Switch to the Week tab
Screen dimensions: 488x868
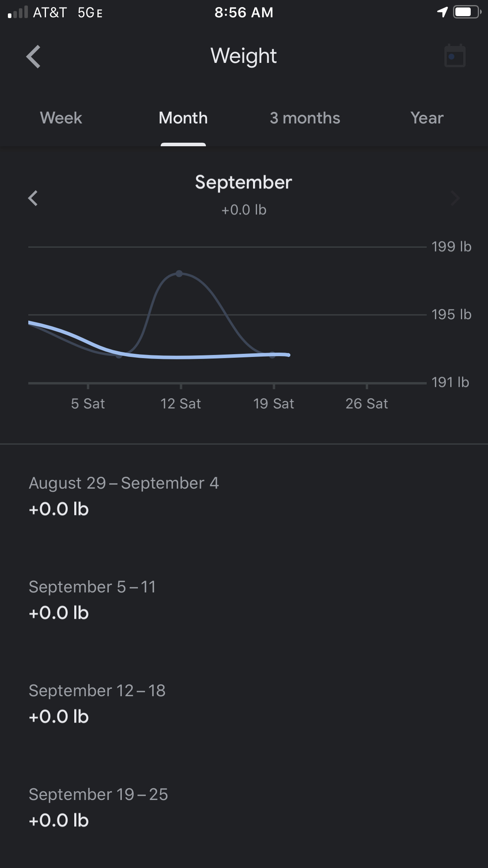(61, 118)
